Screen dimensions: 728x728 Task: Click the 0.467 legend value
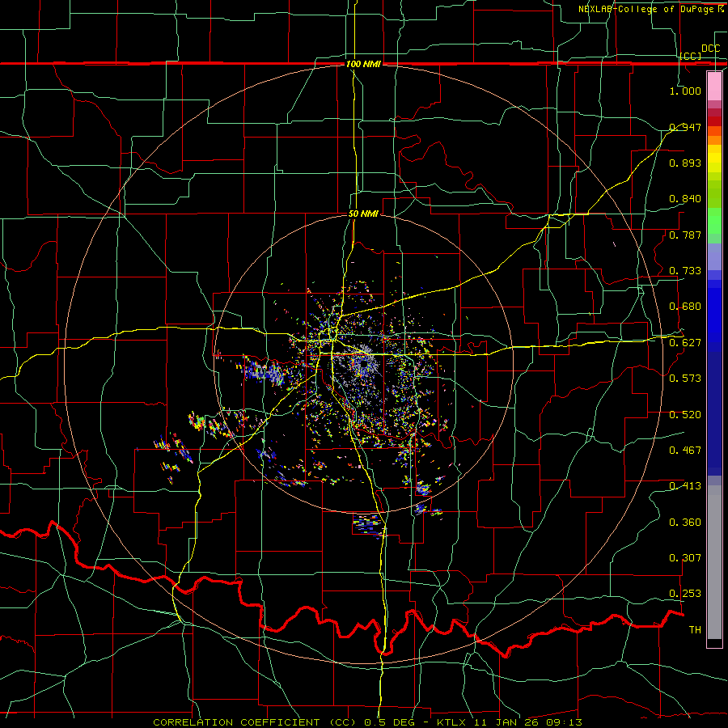685,451
